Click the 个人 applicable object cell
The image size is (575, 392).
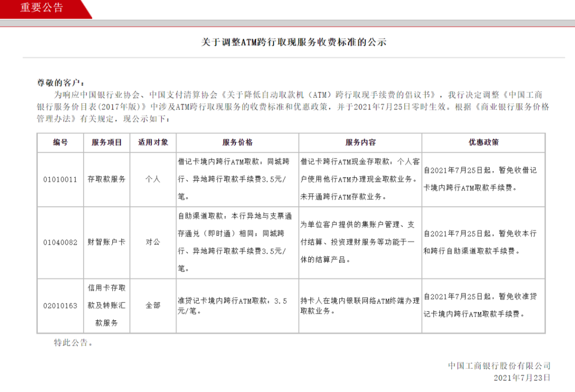click(153, 179)
